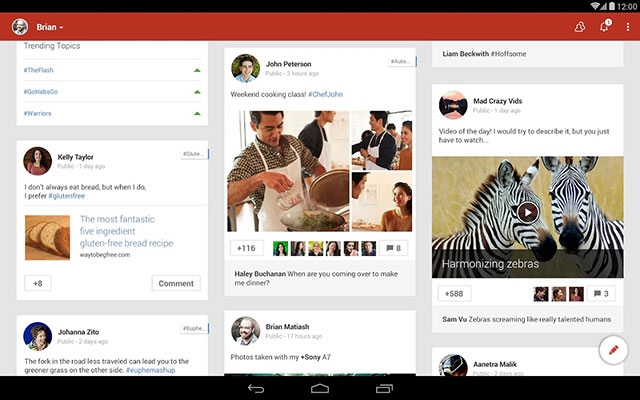
Task: Select #GoHabsGo trending topic
Action: tap(42, 92)
